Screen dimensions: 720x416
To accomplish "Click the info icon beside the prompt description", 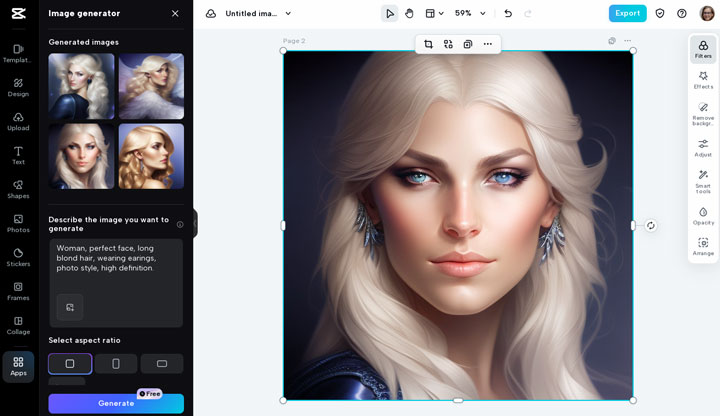I will click(180, 225).
